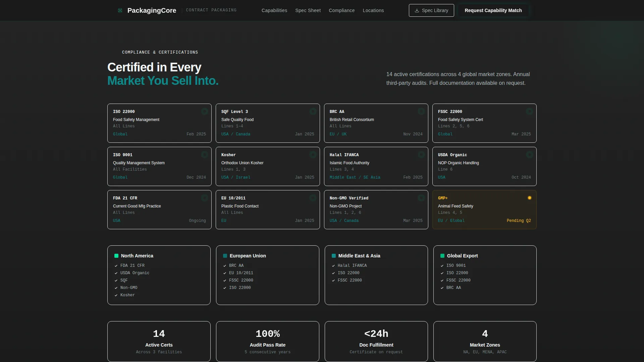Image resolution: width=644 pixels, height=362 pixels.
Task: Click the '4 Market Zones' stat
Action: (485, 341)
